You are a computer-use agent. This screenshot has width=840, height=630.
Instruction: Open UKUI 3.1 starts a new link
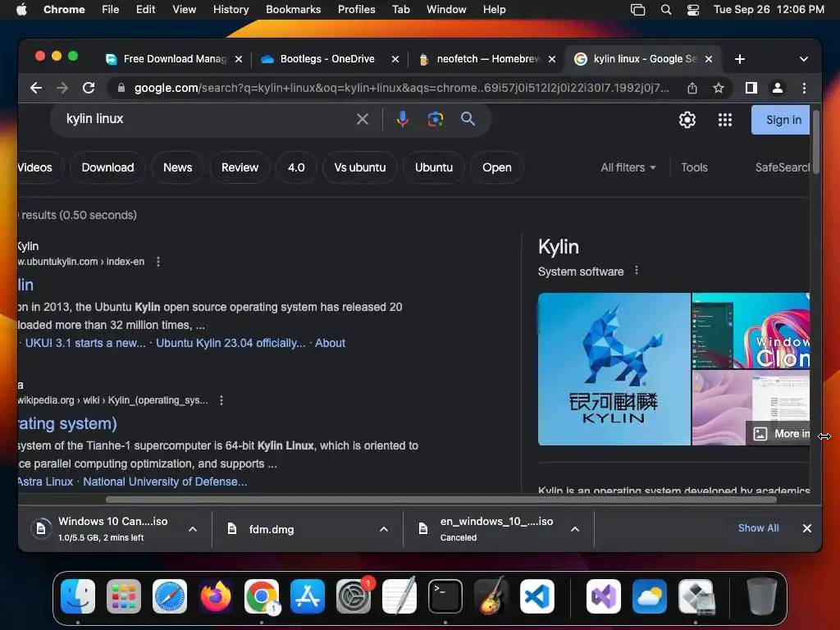coord(85,343)
